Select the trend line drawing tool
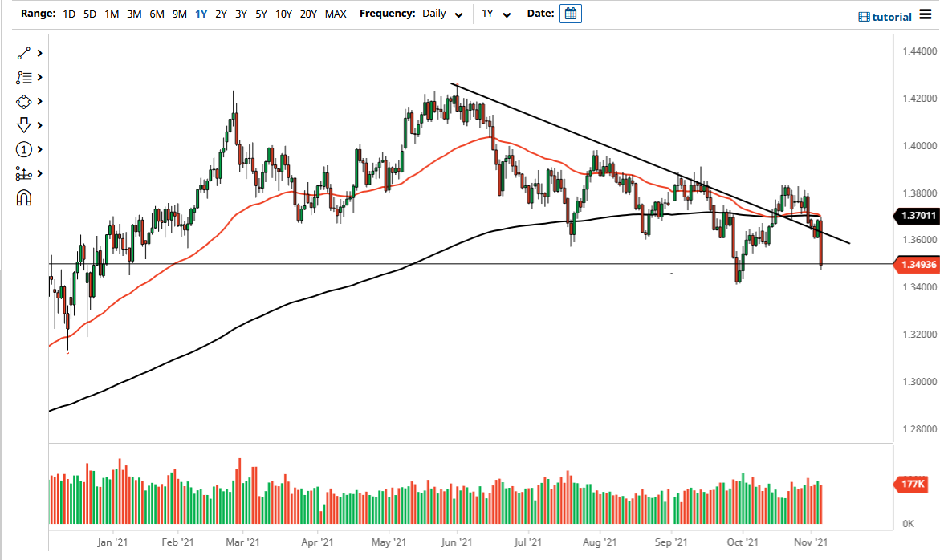The height and width of the screenshot is (560, 944). pyautogui.click(x=24, y=53)
